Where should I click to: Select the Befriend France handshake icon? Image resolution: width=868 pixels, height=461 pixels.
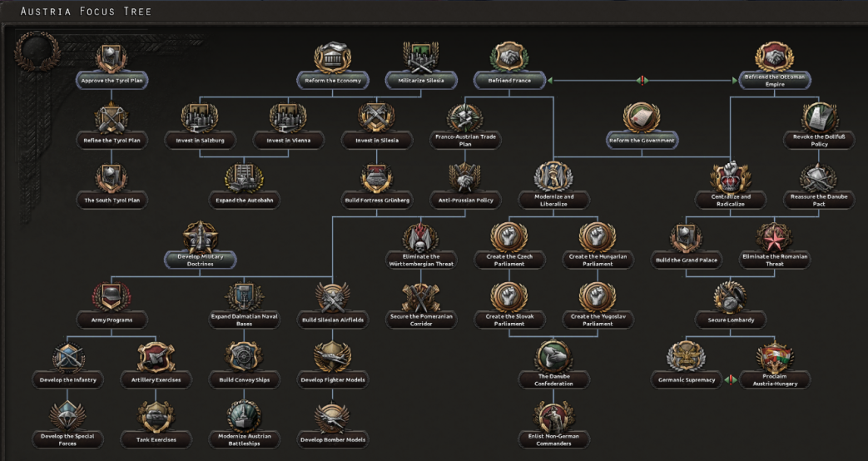pos(509,57)
